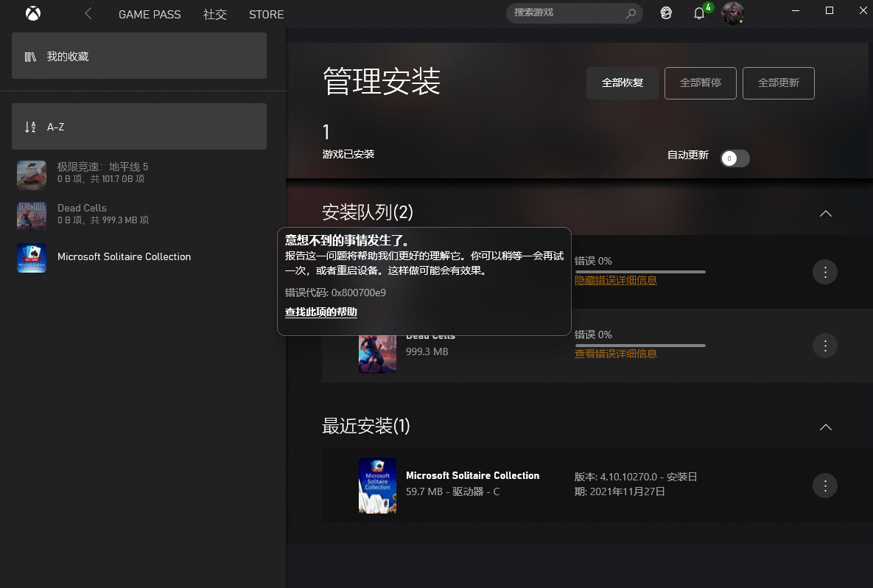The image size is (873, 588).
Task: Toggle the 自动更新 switch
Action: (x=735, y=158)
